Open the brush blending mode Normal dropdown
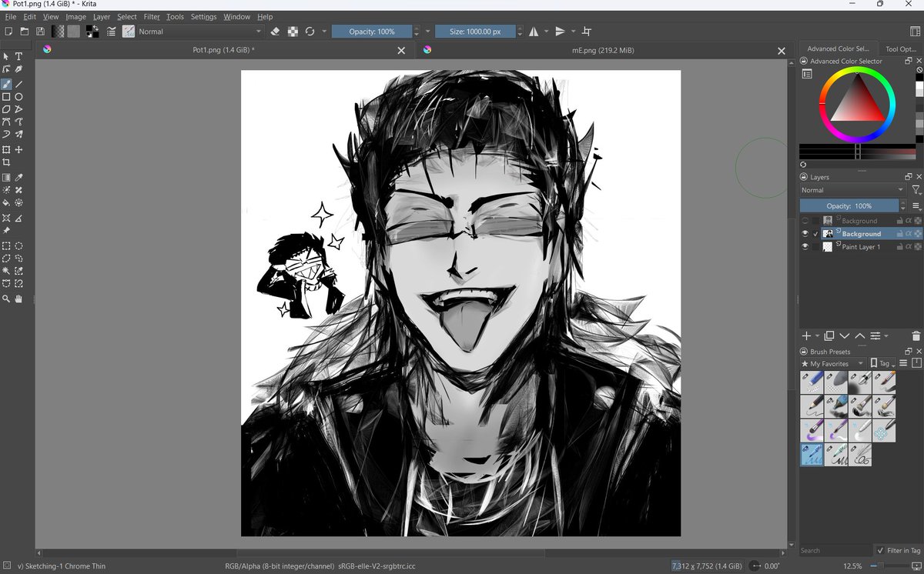 click(200, 32)
